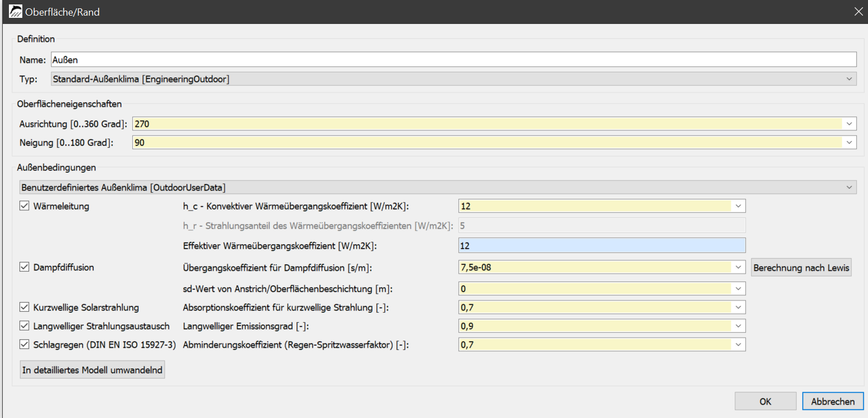Screen dimensions: 868x418
Task: Click In detailliertes Modell umwandelnd button
Action: pos(93,370)
